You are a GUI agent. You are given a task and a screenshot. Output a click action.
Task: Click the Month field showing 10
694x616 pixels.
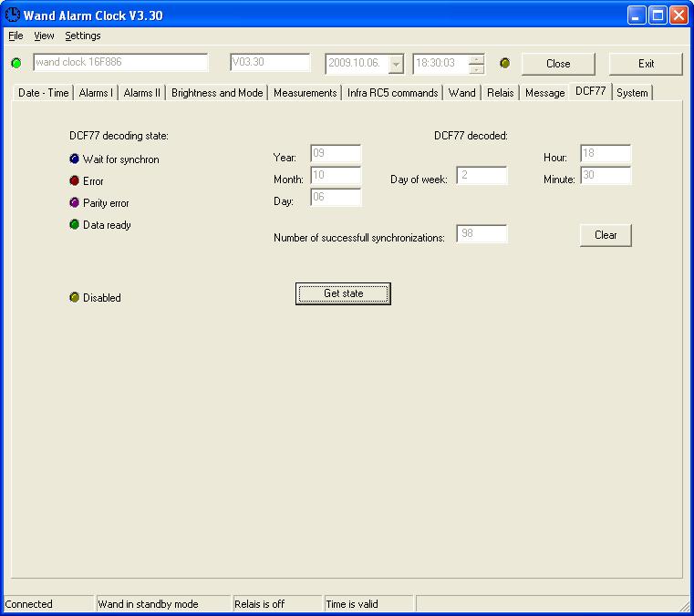pos(336,175)
